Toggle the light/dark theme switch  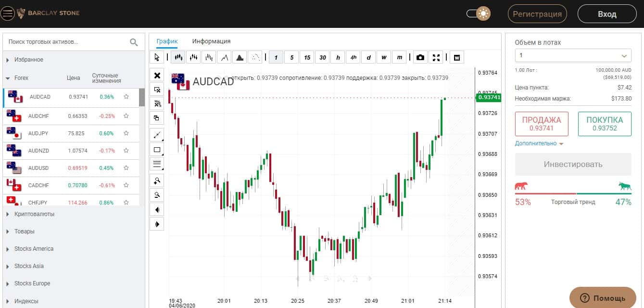point(479,13)
